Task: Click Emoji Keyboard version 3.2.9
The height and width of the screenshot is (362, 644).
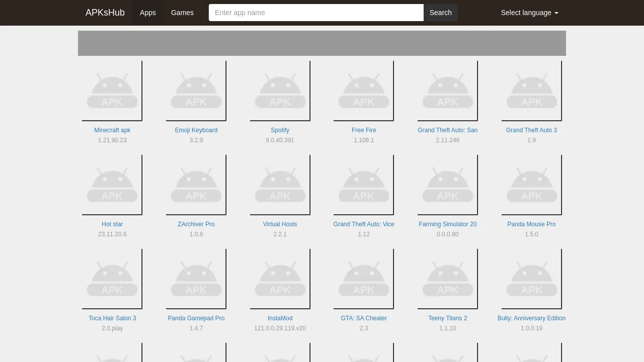Action: 196,140
